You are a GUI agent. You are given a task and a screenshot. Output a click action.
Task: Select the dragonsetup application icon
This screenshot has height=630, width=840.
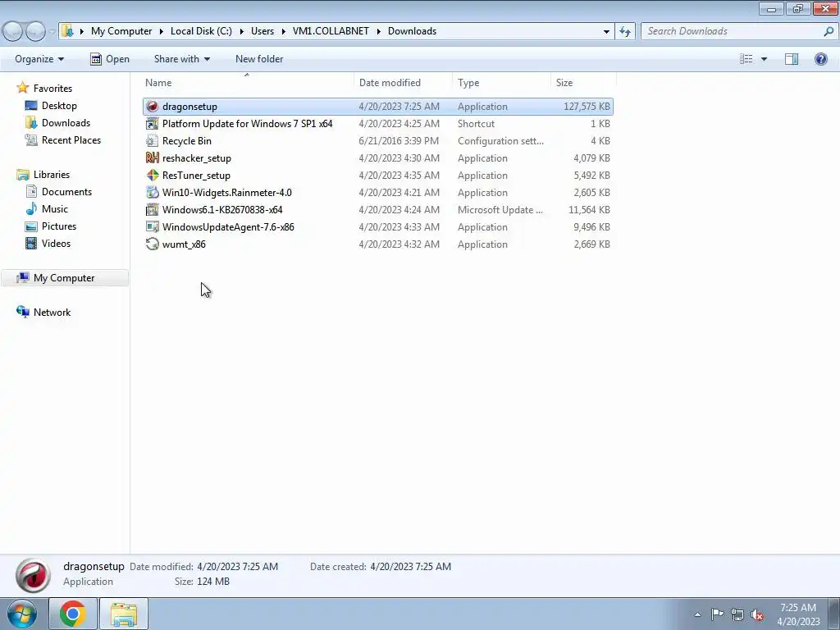[153, 106]
